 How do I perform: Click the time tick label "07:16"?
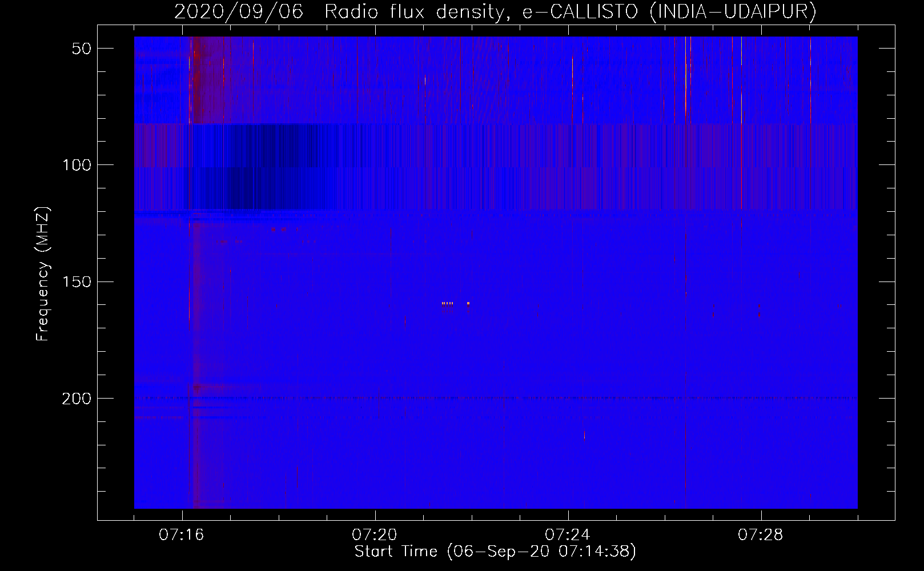(x=182, y=535)
